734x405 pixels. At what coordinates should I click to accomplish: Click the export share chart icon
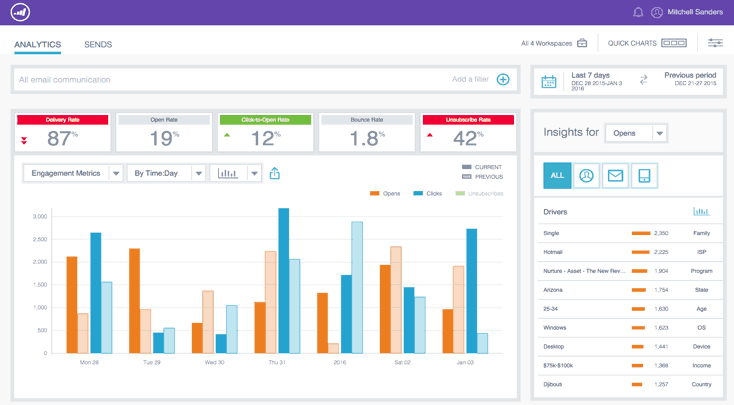275,173
